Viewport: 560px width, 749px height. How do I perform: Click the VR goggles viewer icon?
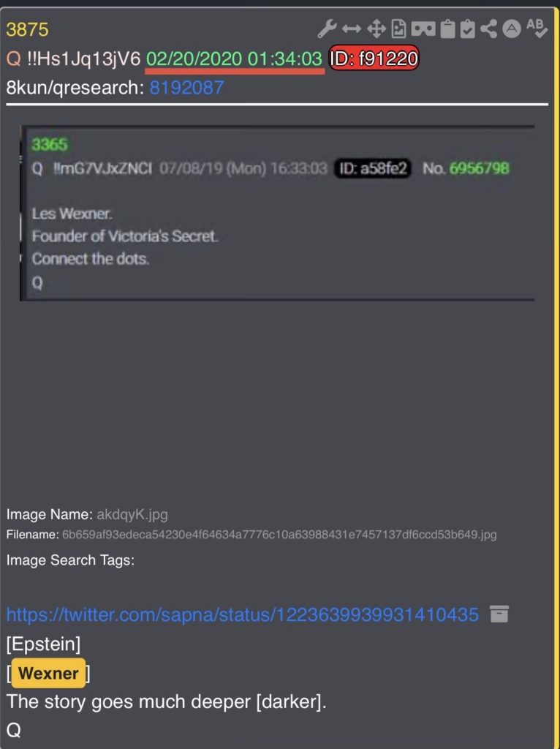pyautogui.click(x=423, y=29)
